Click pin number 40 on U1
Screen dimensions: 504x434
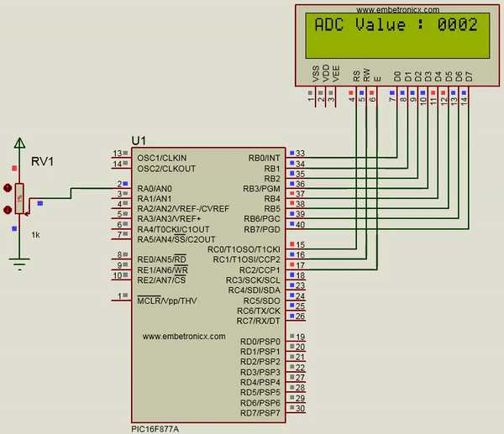(300, 225)
